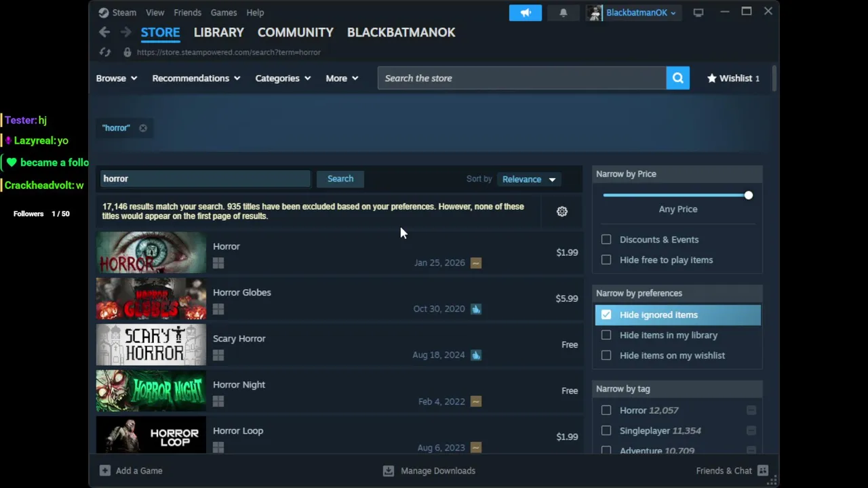This screenshot has width=868, height=488.
Task: Open the announcements megaphone button
Action: 526,12
